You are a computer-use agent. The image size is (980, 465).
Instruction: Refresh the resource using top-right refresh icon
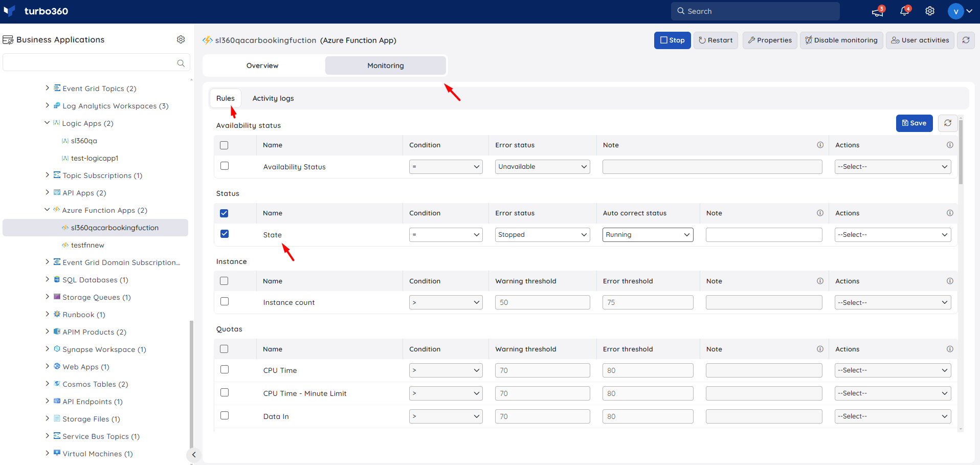(966, 40)
